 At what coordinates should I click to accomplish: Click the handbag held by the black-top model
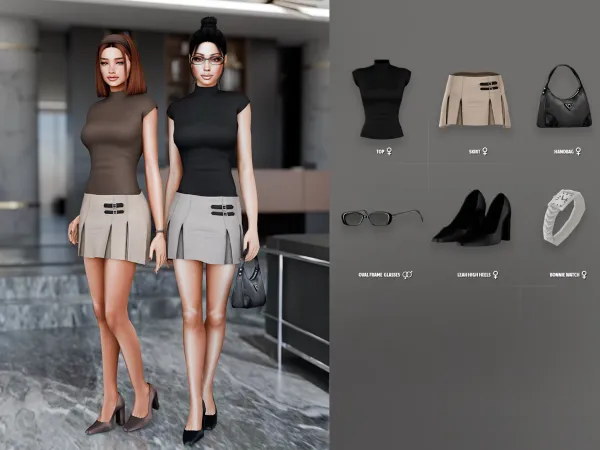click(248, 285)
